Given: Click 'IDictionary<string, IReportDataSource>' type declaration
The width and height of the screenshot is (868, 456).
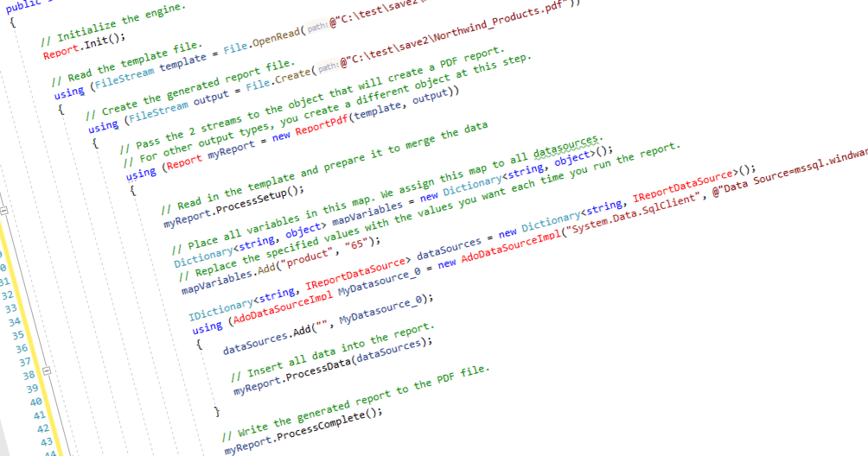Looking at the screenshot, I should [300, 289].
